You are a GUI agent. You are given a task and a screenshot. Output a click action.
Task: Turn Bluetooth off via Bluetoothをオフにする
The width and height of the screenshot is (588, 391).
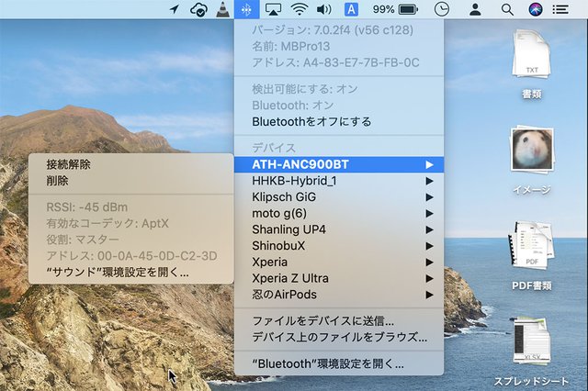[311, 121]
